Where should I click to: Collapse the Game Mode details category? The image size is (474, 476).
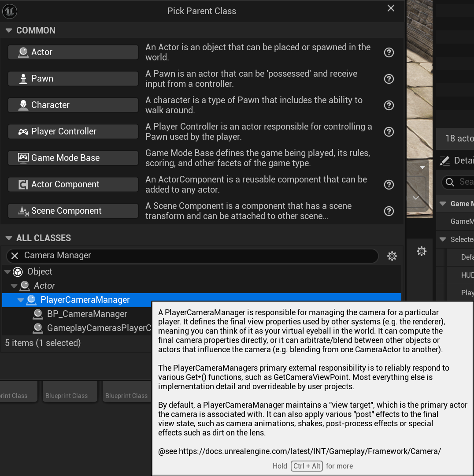pyautogui.click(x=443, y=204)
